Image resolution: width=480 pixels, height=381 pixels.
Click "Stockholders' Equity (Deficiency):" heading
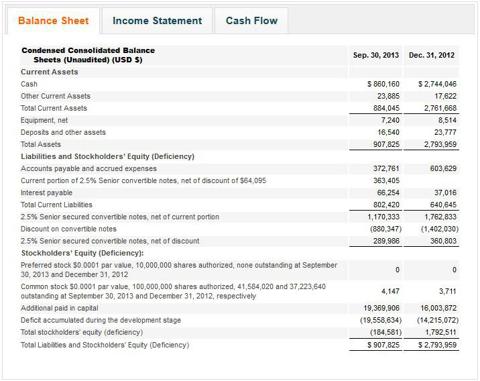click(82, 253)
